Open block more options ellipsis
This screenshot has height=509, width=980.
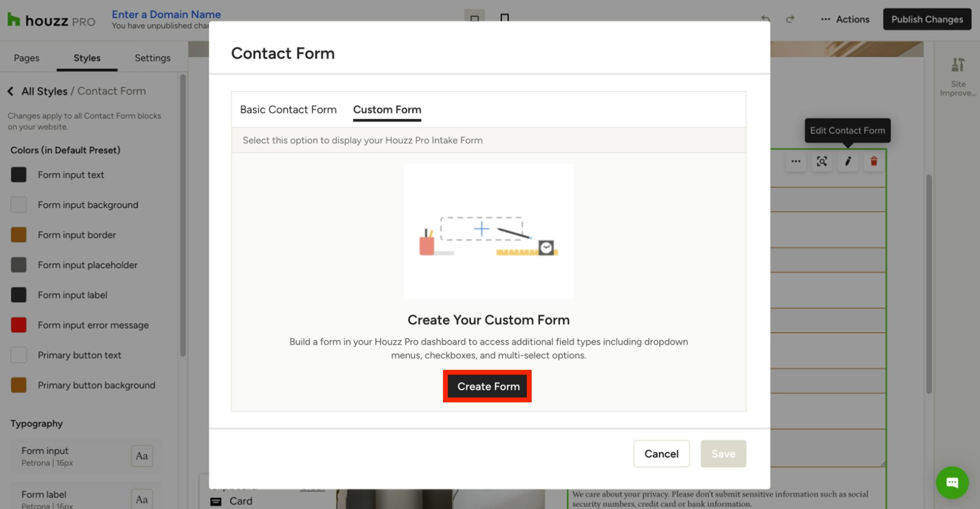(x=796, y=161)
